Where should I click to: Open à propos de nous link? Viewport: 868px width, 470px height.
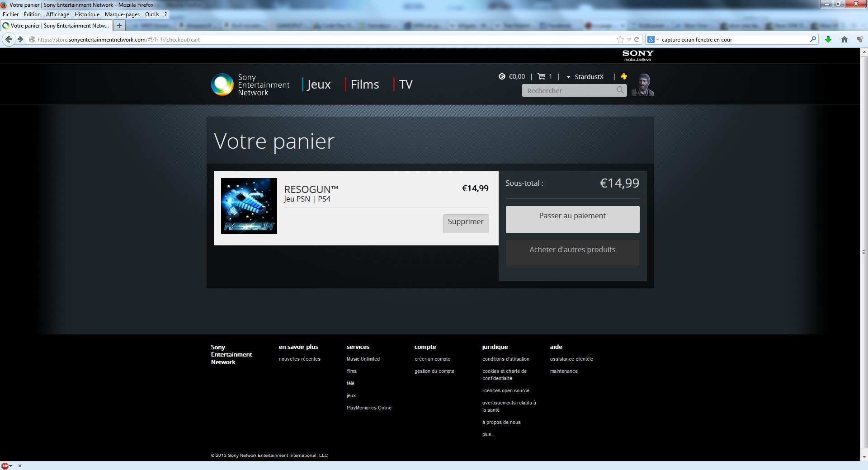[x=501, y=422]
